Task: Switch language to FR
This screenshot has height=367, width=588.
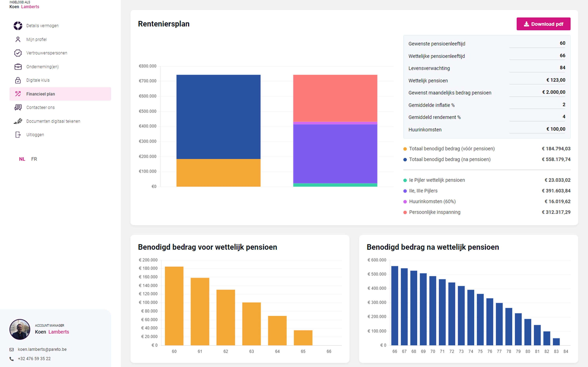Action: (34, 159)
